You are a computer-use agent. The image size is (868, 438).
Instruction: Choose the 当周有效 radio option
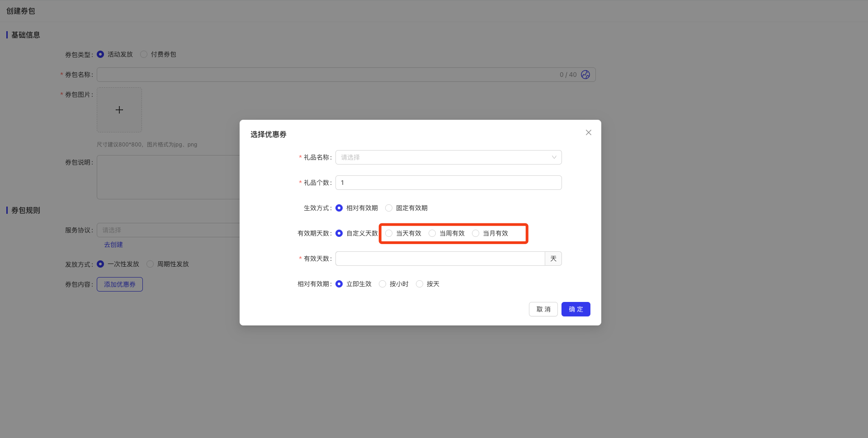(432, 233)
